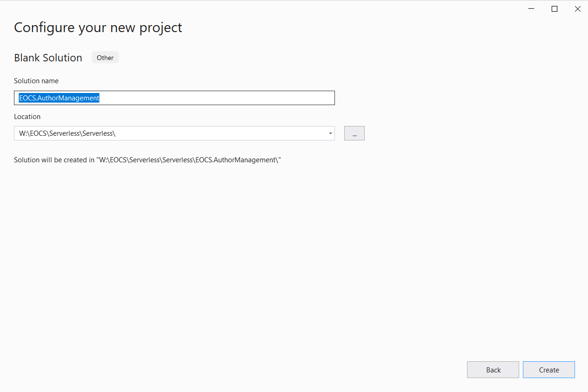Click the Location combo box dropdown chevron

[x=330, y=133]
